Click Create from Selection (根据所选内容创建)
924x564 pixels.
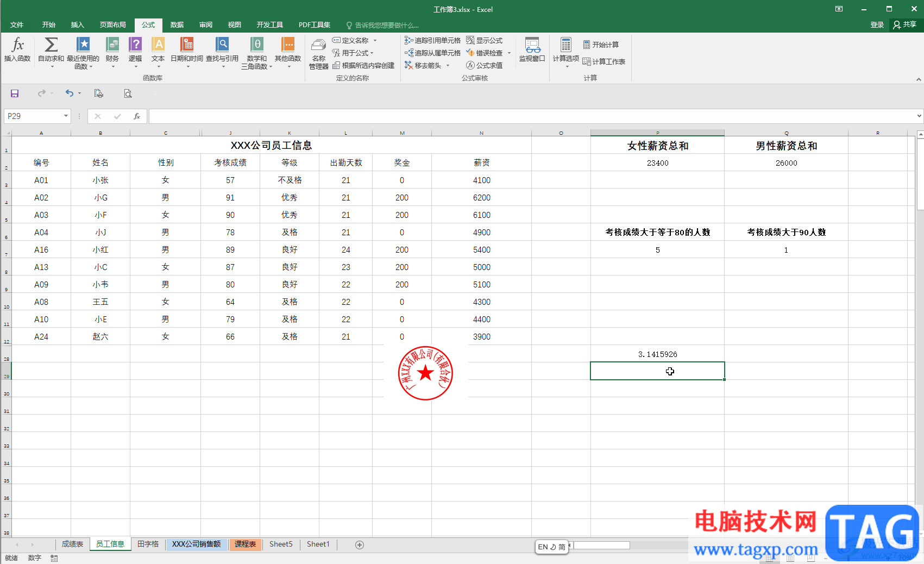coord(363,65)
